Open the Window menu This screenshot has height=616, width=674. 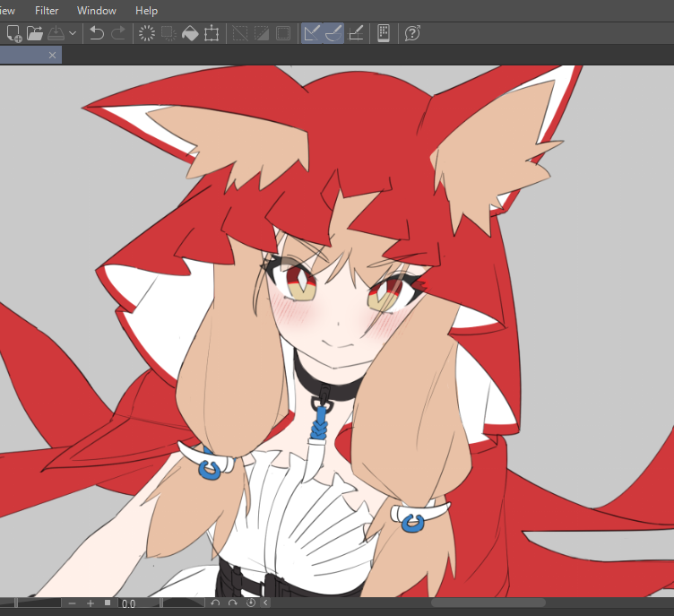pos(96,11)
